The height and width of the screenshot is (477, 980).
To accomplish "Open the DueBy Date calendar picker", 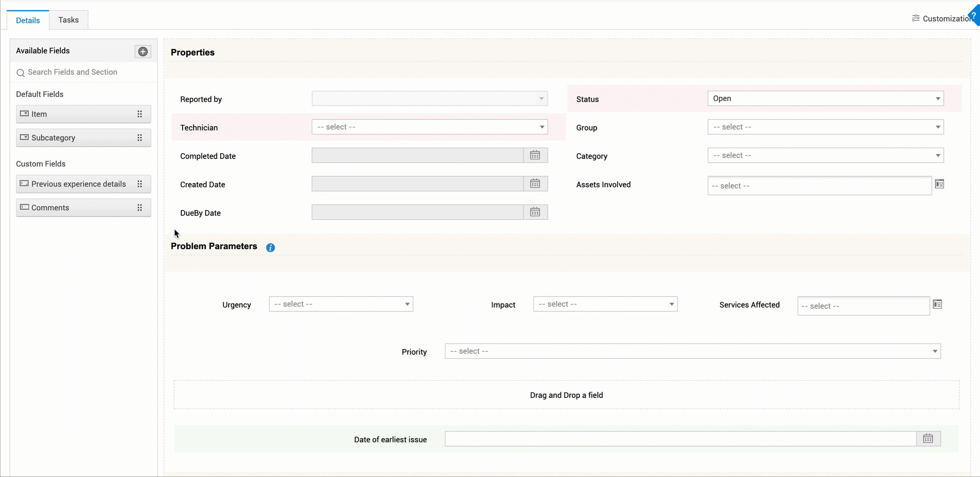I will (535, 212).
